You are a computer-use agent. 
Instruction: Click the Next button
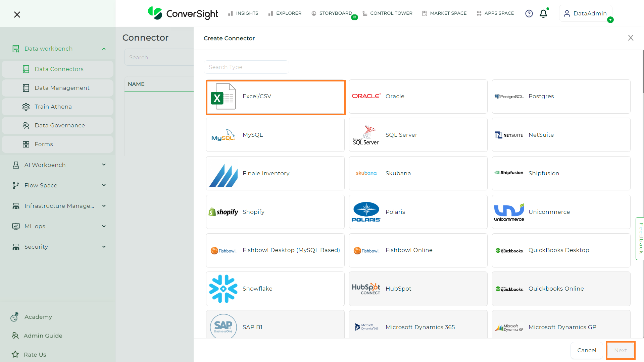point(621,350)
